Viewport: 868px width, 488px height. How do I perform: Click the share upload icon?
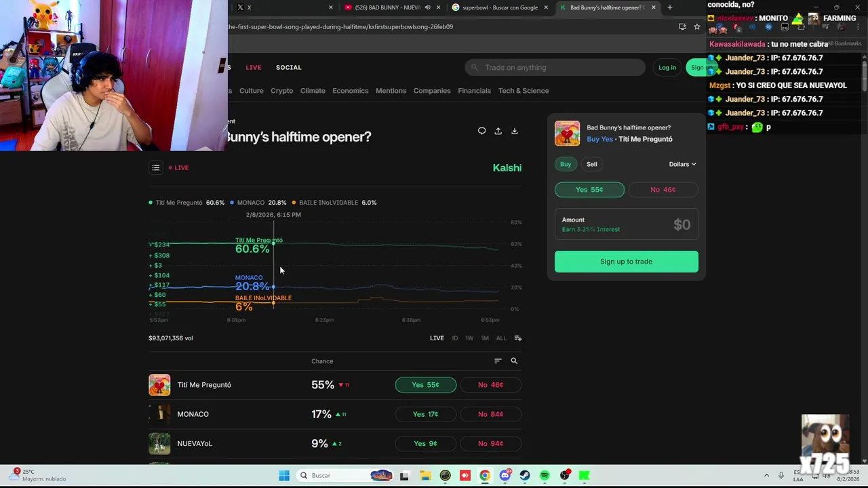point(498,131)
